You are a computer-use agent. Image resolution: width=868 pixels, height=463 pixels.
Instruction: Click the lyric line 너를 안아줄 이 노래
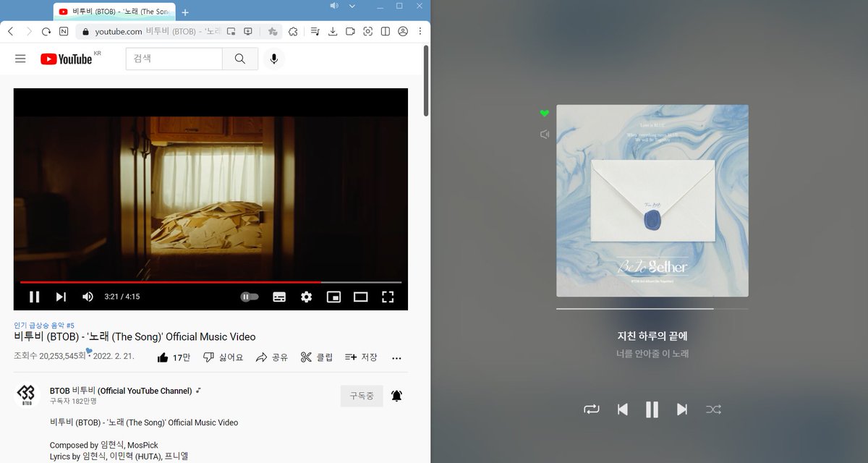[x=652, y=354]
